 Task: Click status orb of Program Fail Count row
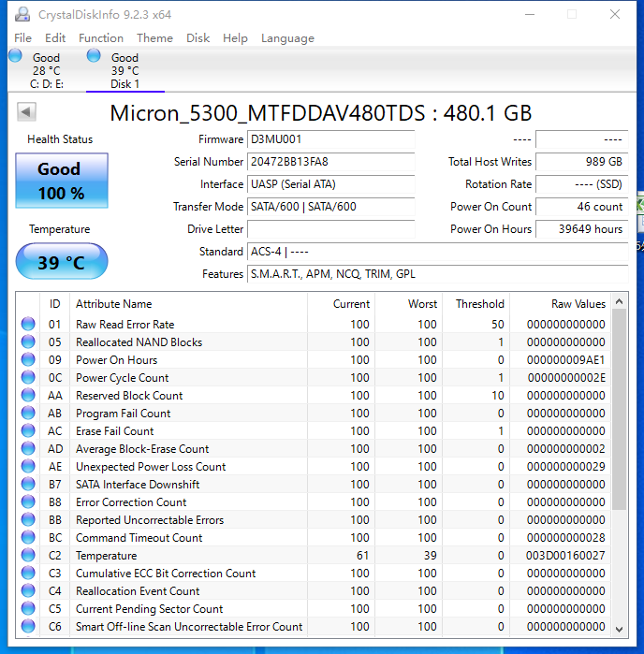point(28,413)
